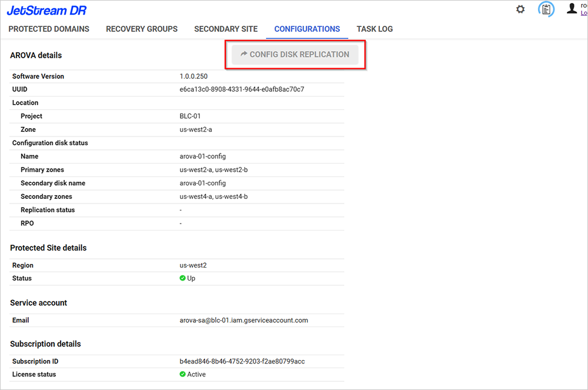View the Task Log tab
The image size is (588, 390).
coord(375,29)
